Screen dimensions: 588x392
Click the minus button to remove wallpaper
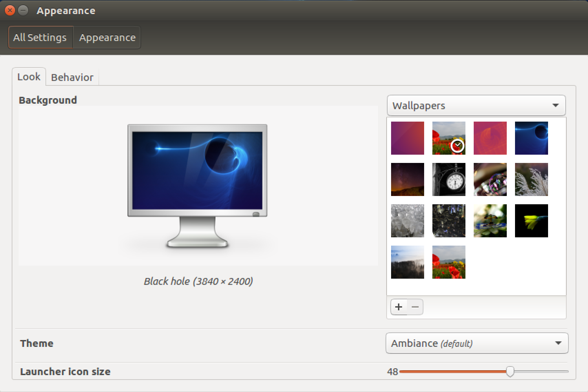tap(415, 307)
